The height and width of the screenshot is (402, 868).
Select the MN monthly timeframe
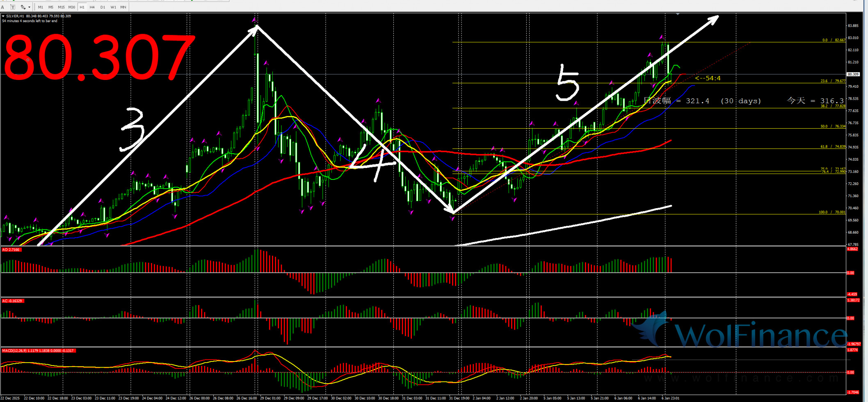[x=123, y=7]
